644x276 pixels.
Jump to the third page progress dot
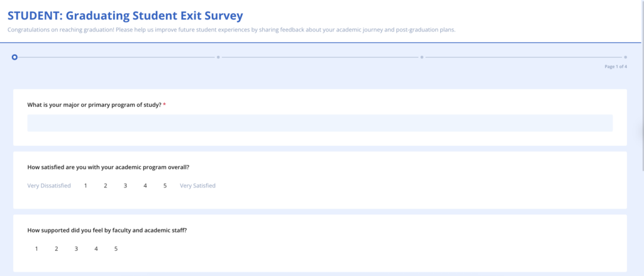[422, 57]
